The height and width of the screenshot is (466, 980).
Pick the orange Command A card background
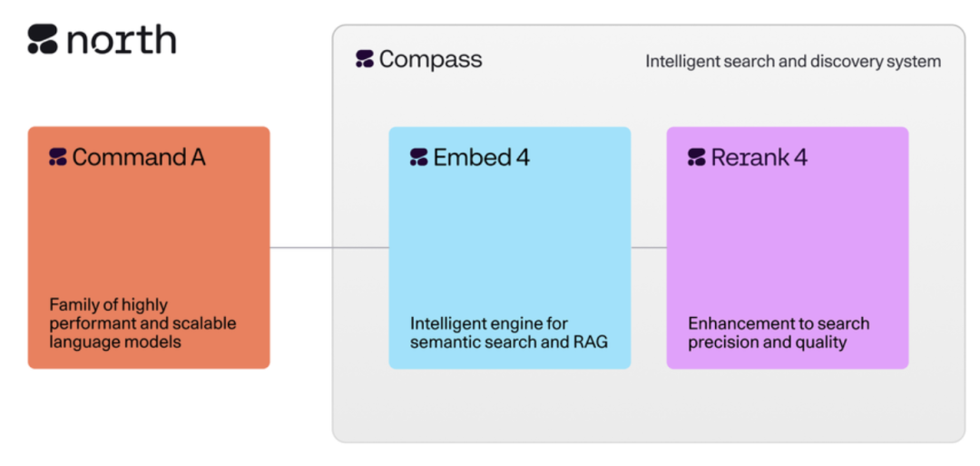(x=149, y=236)
